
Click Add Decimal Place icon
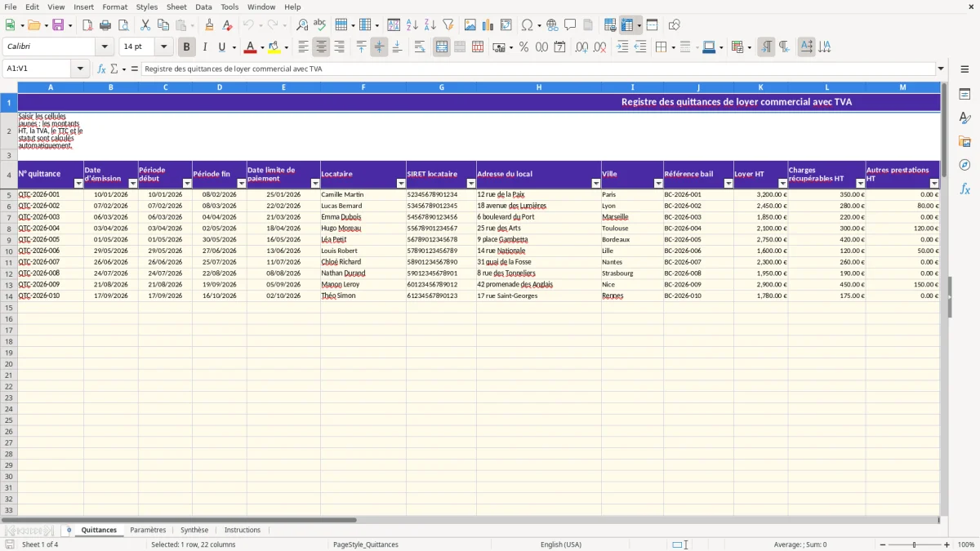pyautogui.click(x=582, y=47)
